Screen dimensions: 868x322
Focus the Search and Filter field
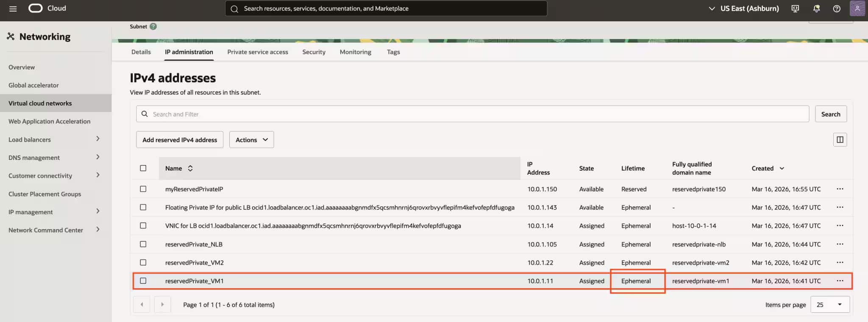pyautogui.click(x=472, y=114)
